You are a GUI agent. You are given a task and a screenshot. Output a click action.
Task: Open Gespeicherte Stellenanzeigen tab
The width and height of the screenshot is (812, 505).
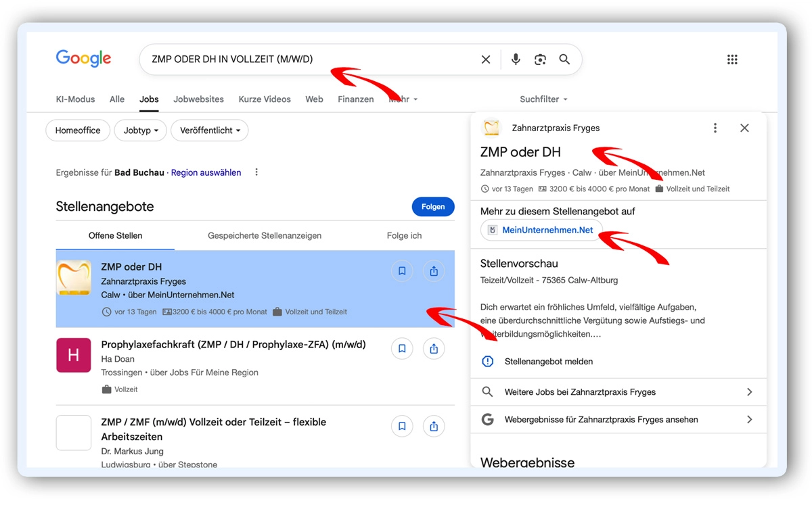(265, 236)
